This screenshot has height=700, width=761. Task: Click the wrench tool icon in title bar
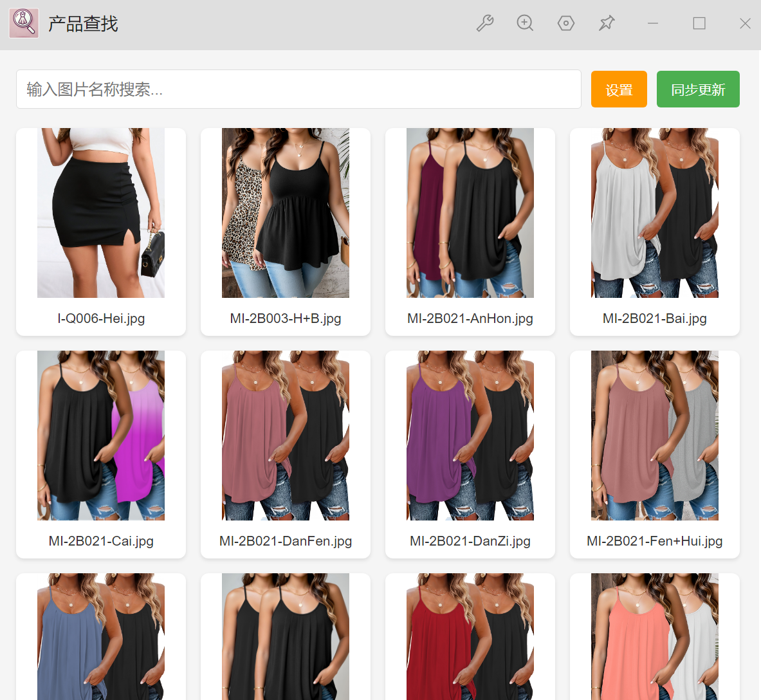pyautogui.click(x=485, y=23)
